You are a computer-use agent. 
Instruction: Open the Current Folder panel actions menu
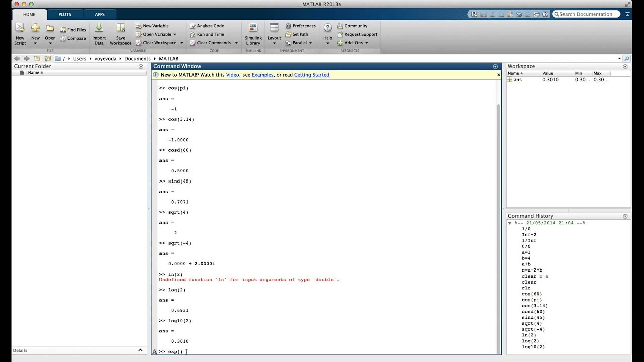pyautogui.click(x=141, y=66)
